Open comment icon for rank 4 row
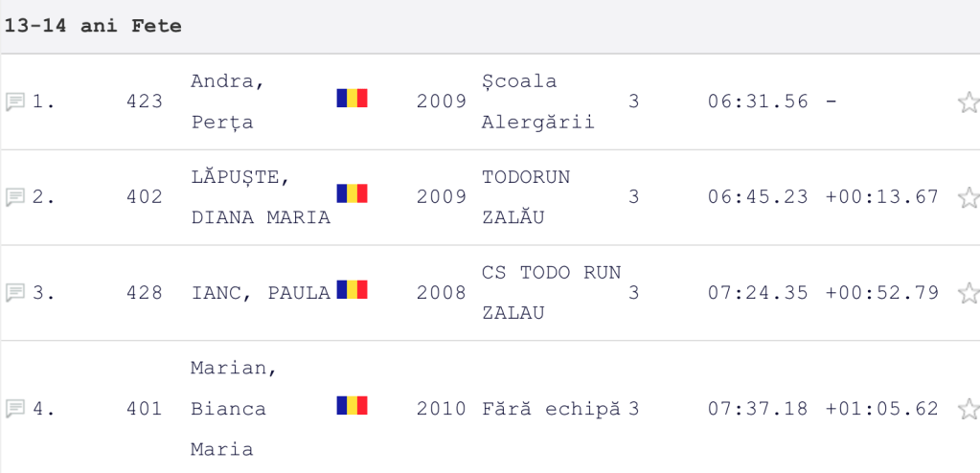 tap(14, 409)
